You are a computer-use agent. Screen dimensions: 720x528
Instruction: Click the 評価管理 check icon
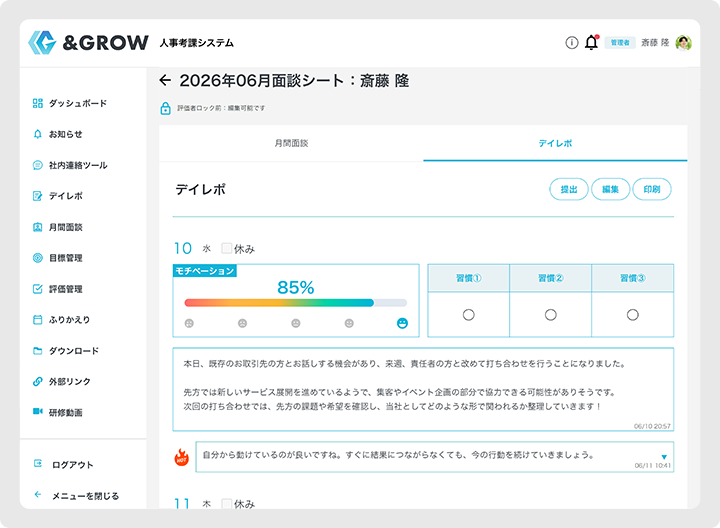point(38,289)
